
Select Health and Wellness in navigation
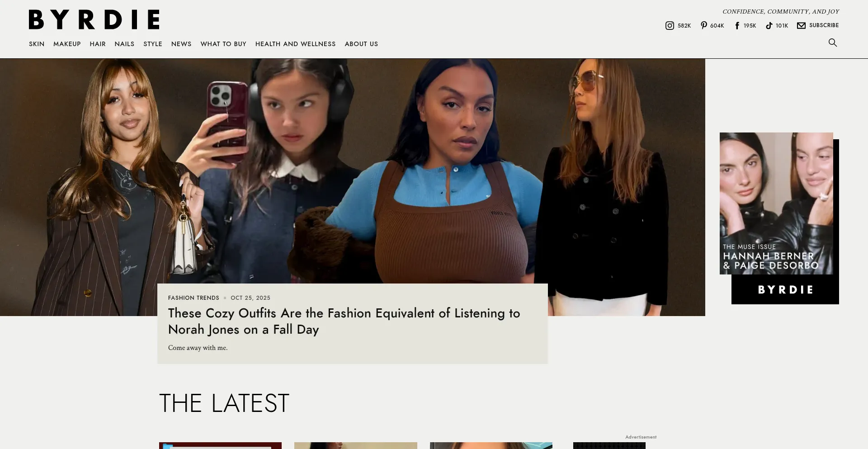[295, 44]
